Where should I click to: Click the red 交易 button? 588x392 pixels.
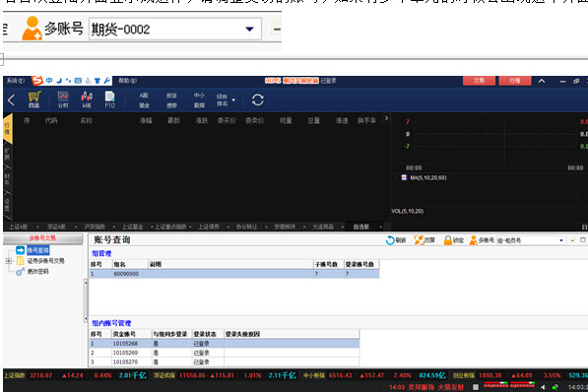pyautogui.click(x=479, y=81)
